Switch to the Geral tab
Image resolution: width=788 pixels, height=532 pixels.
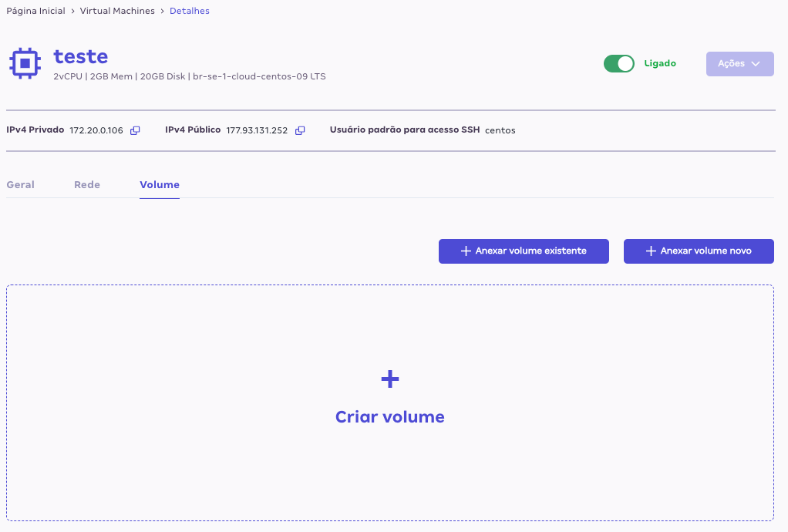pyautogui.click(x=20, y=185)
